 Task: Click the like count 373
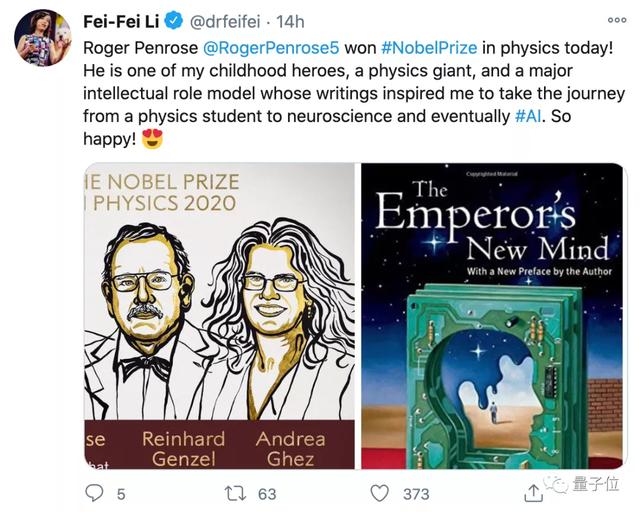(415, 493)
